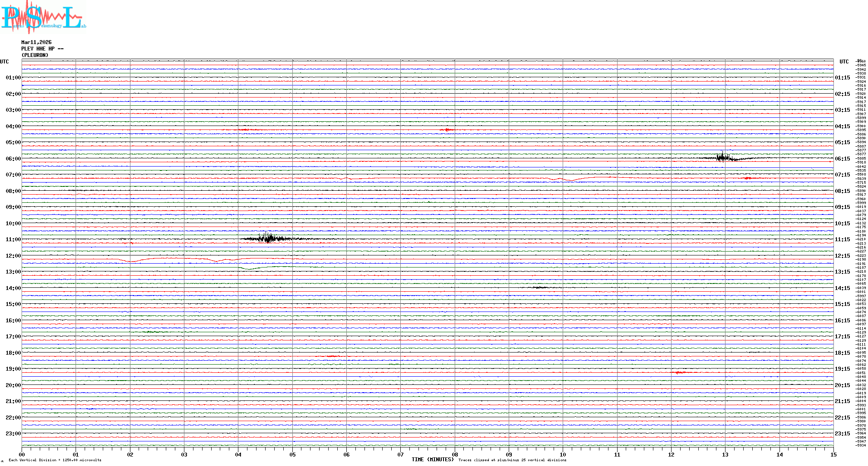The width and height of the screenshot is (868, 466).
Task: Select the 06:15 label on right axis
Action: coord(842,159)
